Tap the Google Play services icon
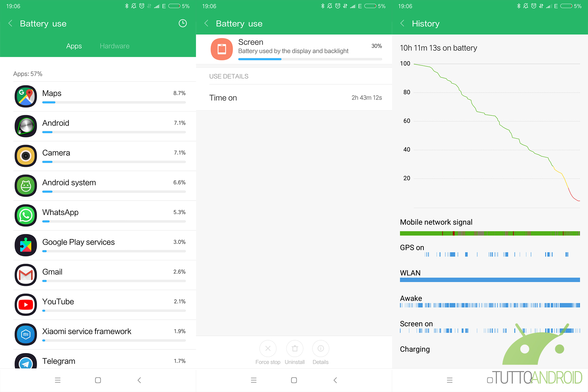The width and height of the screenshot is (588, 392). point(26,245)
